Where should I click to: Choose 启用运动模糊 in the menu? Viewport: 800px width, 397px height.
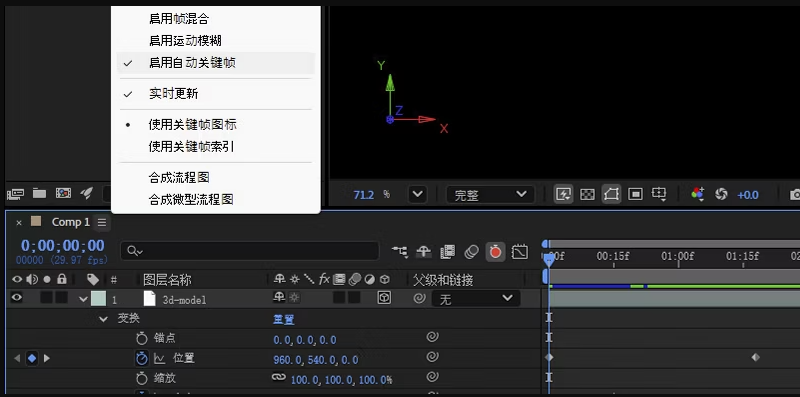pos(186,41)
